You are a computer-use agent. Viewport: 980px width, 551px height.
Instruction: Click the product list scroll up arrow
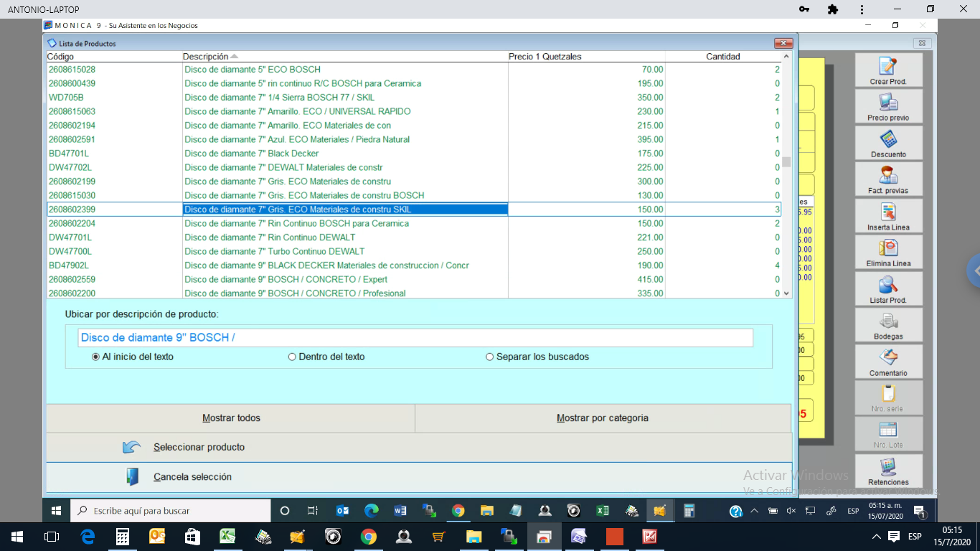click(x=786, y=57)
